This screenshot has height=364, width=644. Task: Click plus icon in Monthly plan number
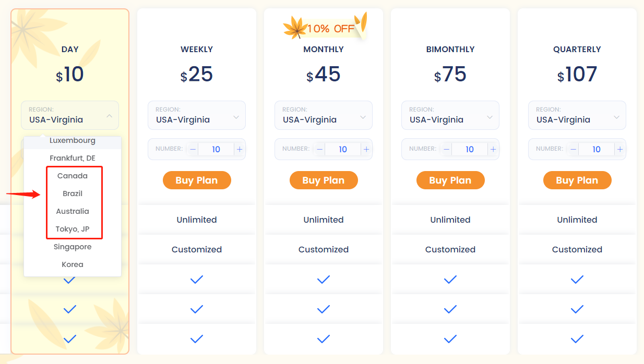click(366, 149)
